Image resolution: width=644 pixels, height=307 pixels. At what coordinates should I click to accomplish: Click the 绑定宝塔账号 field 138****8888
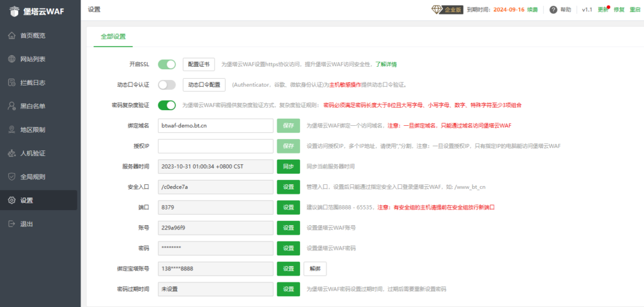click(x=216, y=269)
